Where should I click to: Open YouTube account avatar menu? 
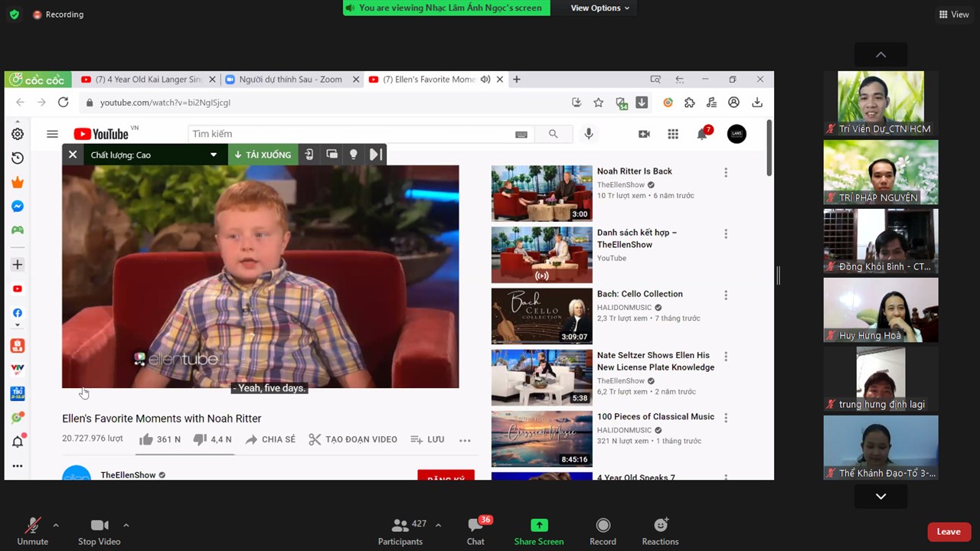click(x=737, y=134)
